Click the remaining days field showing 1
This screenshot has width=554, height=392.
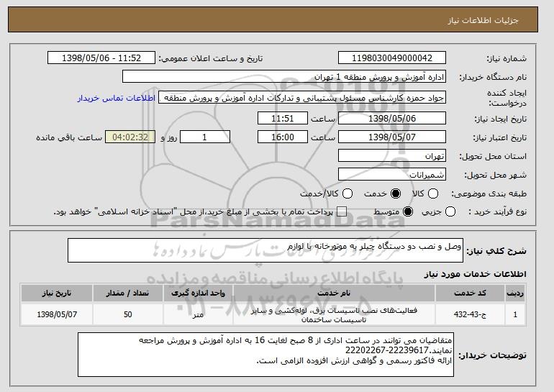[x=205, y=137]
